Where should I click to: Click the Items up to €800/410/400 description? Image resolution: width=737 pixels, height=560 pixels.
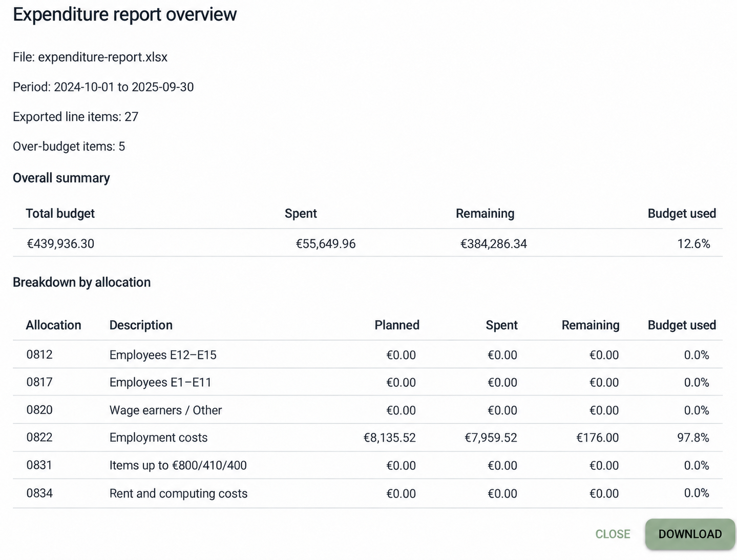click(x=178, y=466)
